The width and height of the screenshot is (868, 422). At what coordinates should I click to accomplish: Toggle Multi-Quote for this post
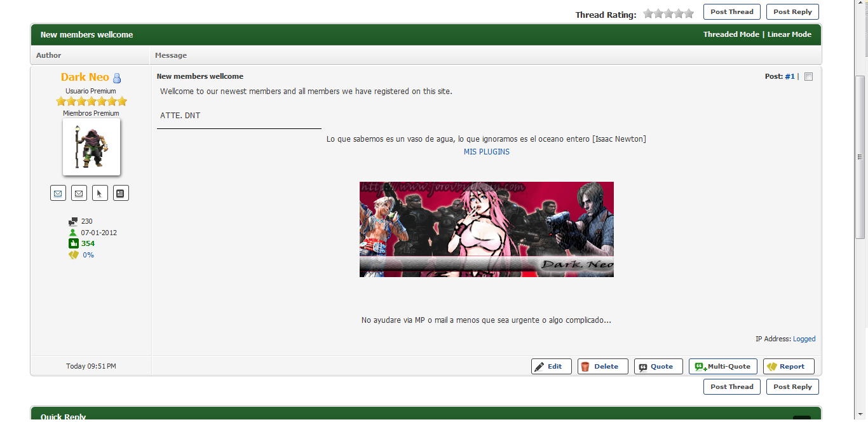pos(722,367)
